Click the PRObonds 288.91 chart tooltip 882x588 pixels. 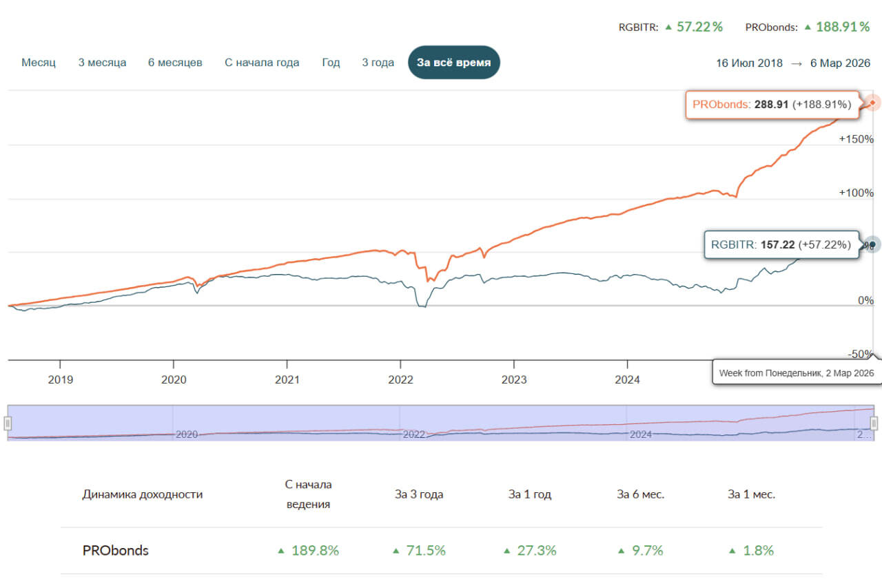772,105
